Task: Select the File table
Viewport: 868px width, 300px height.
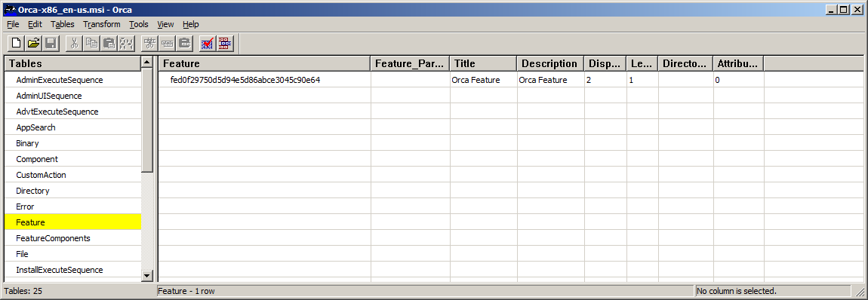Action: pyautogui.click(x=72, y=254)
